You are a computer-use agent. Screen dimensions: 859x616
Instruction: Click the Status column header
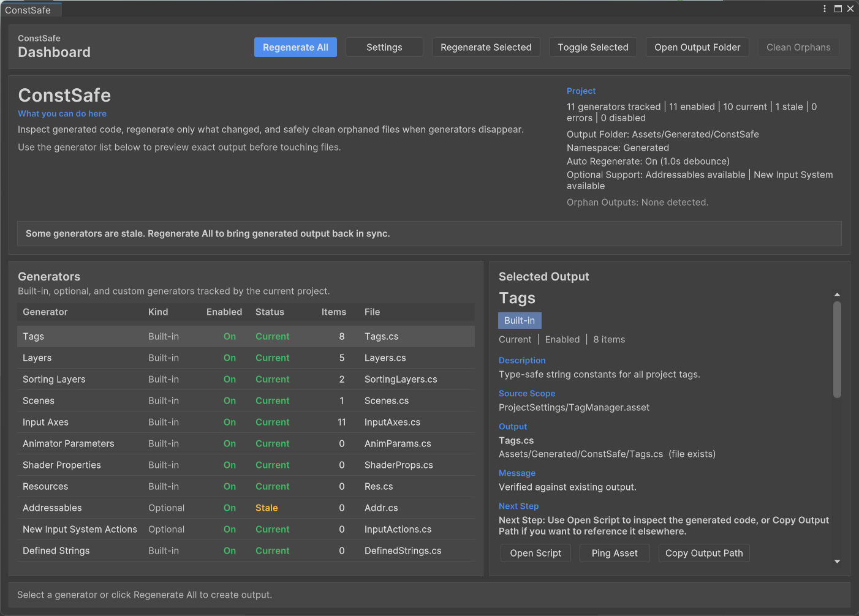coord(270,312)
